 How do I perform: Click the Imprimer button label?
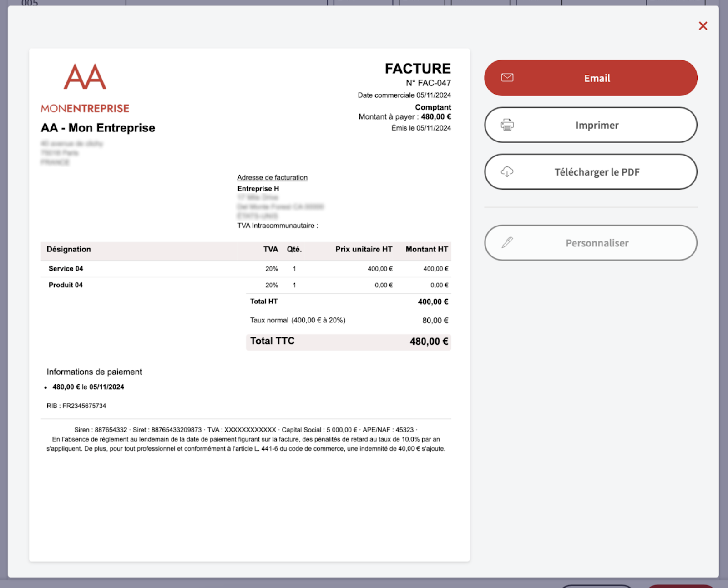597,125
